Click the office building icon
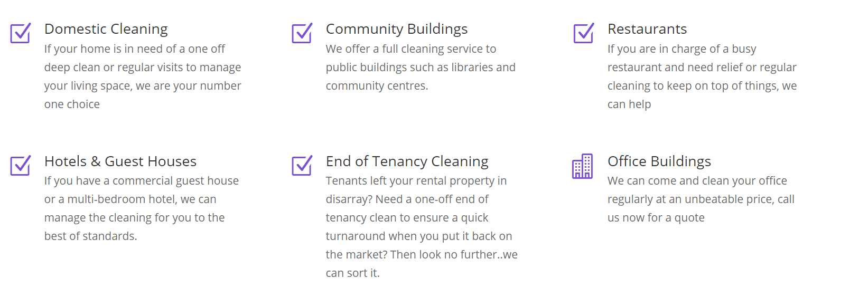868x297 pixels. (583, 166)
